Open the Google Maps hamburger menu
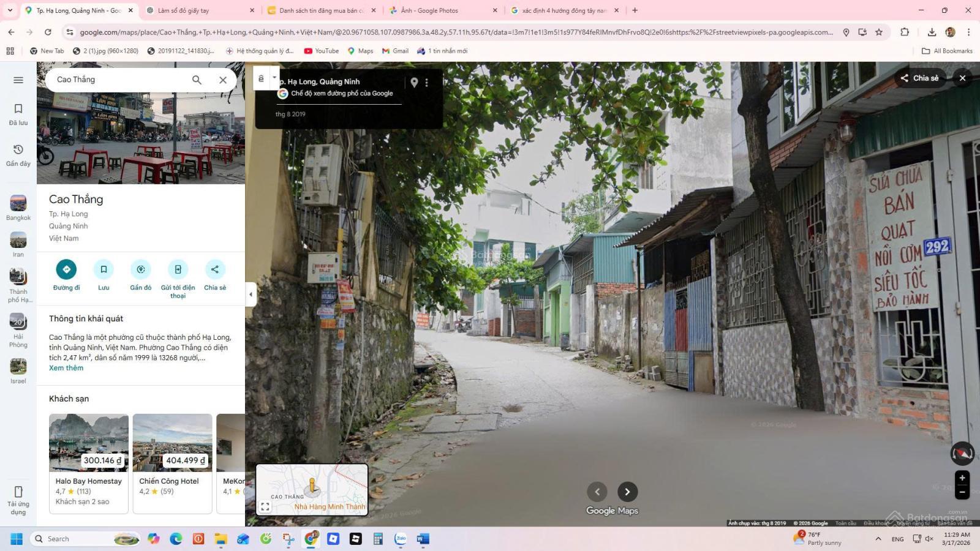Viewport: 980px width, 551px height. (18, 80)
